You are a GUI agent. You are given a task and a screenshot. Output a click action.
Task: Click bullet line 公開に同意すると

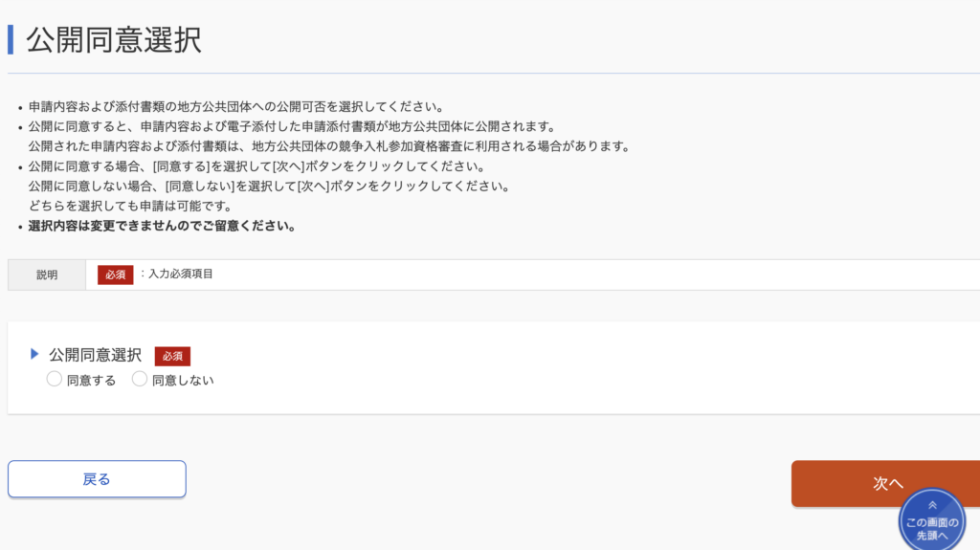click(292, 127)
